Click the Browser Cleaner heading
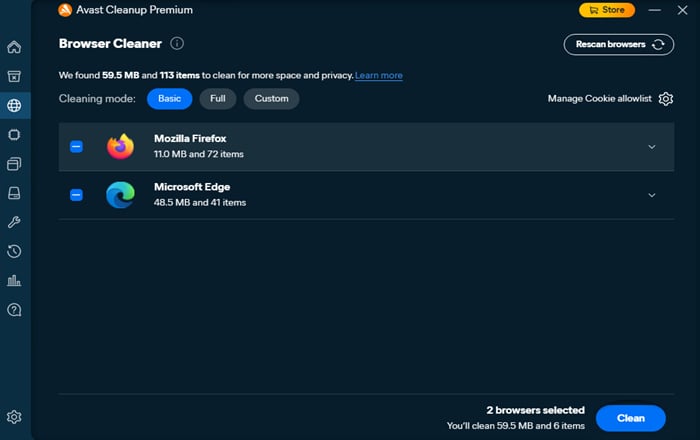The image size is (700, 440). pos(110,44)
